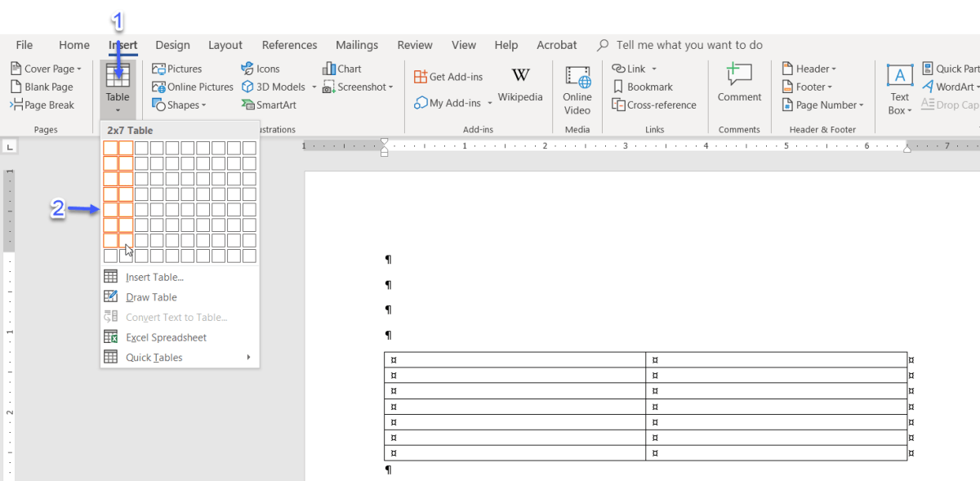Screen dimensions: 980x481
Task: Switch to the View tab
Action: (x=464, y=45)
